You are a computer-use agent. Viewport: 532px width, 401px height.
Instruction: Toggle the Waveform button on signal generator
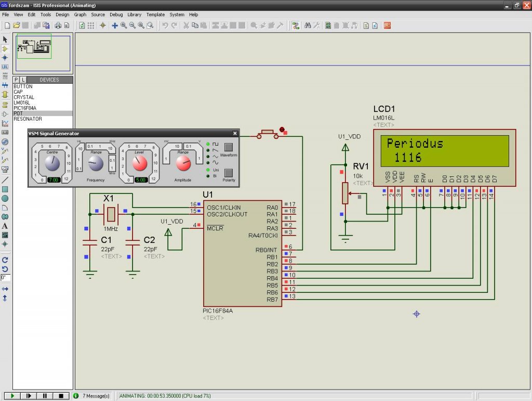[228, 147]
